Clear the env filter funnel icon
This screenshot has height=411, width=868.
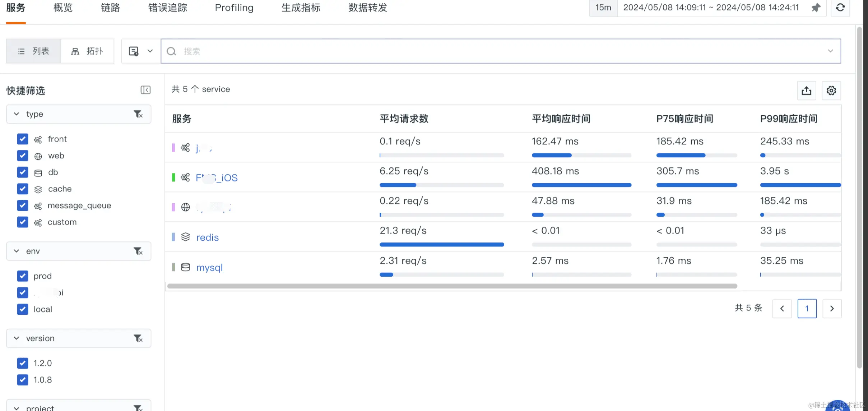click(138, 251)
